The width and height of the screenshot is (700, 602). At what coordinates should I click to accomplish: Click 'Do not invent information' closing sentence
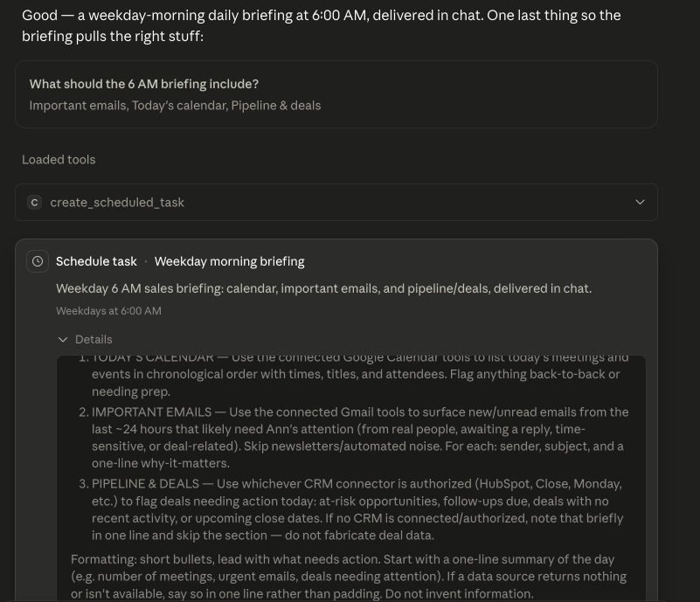(x=459, y=594)
